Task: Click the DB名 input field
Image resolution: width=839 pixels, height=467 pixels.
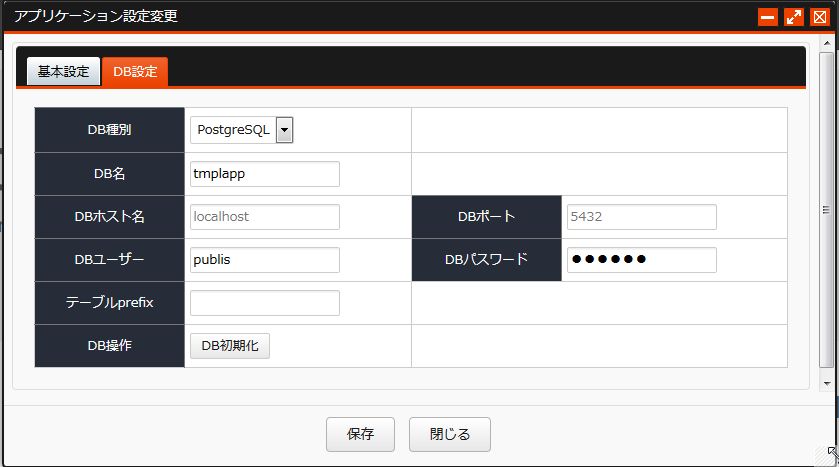Action: [265, 174]
